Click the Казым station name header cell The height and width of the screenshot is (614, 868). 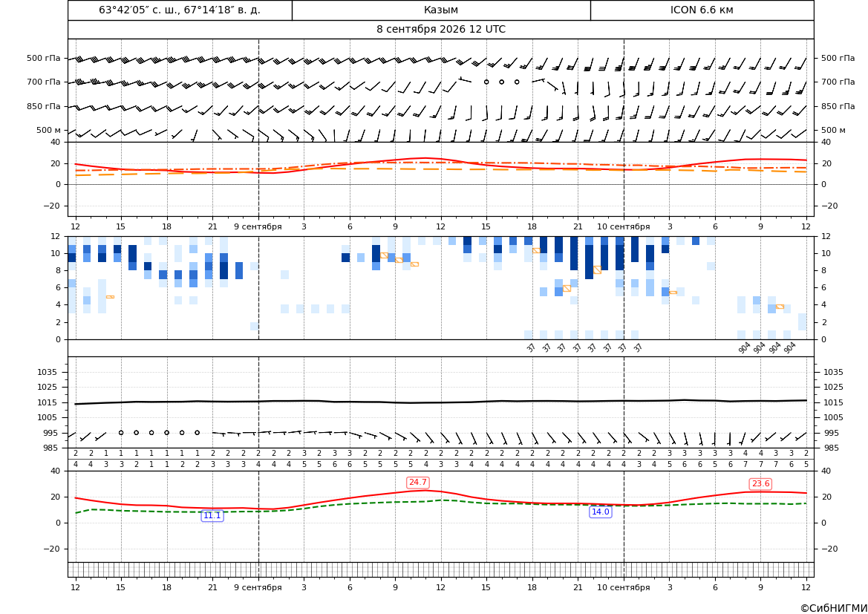point(441,10)
